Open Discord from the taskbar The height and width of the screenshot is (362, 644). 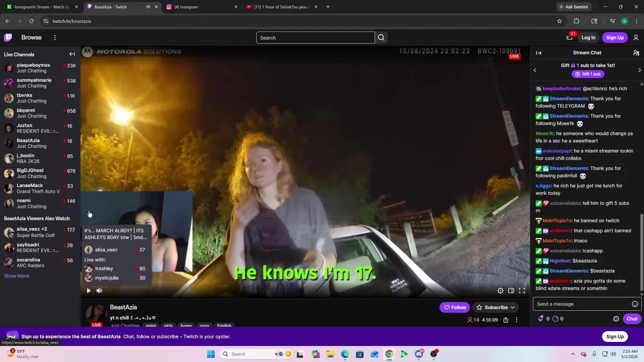419,354
